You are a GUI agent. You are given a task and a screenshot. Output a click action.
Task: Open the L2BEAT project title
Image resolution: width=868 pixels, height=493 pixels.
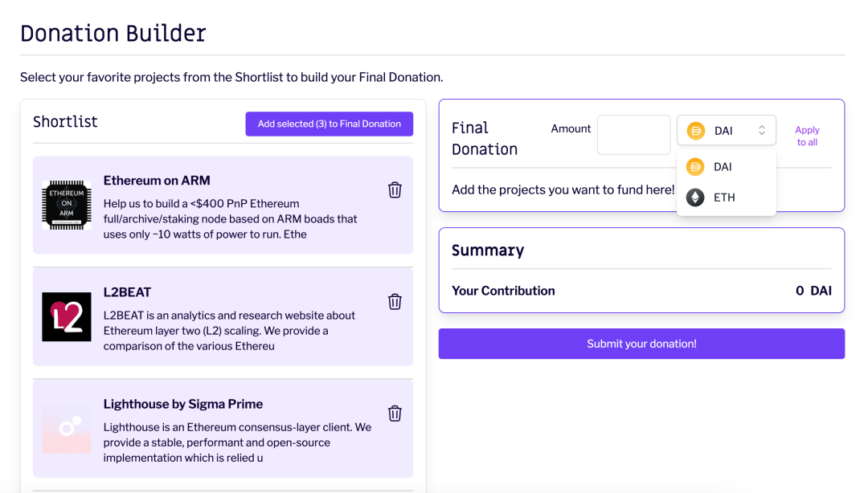point(127,292)
